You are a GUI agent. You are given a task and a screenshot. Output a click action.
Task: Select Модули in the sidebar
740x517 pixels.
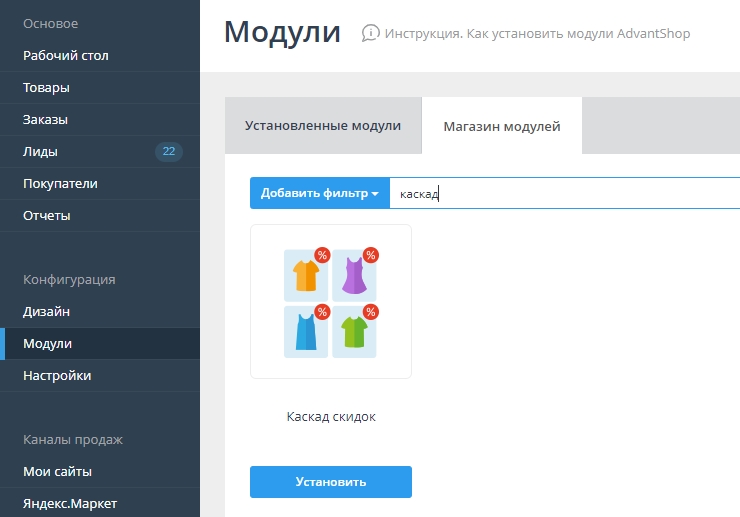coord(48,344)
